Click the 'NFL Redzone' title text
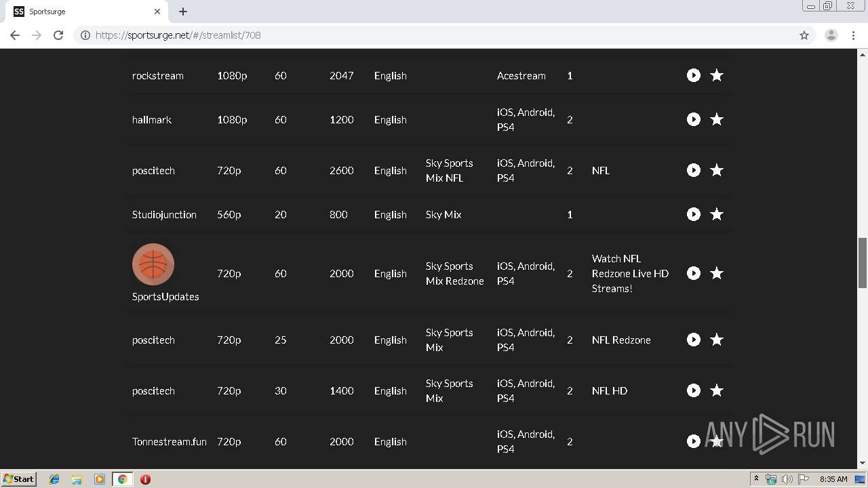Screen dimensions: 868x488 [621, 340]
